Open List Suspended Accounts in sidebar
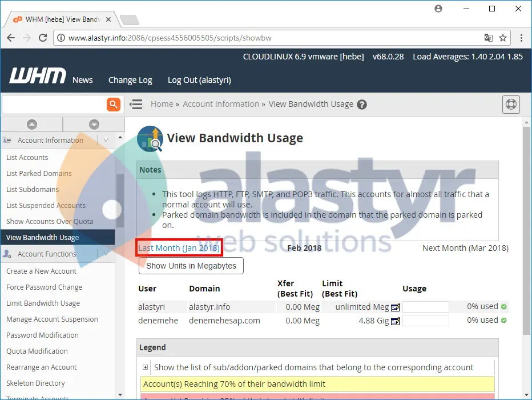 click(46, 206)
